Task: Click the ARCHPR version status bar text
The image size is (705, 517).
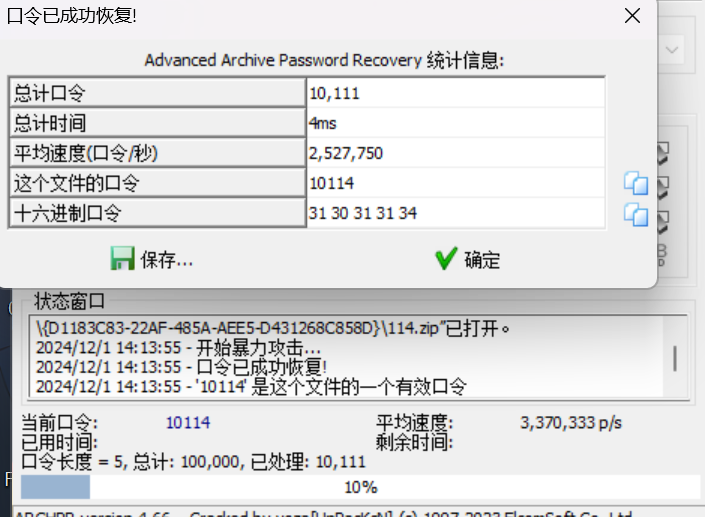Action: pyautogui.click(x=324, y=513)
